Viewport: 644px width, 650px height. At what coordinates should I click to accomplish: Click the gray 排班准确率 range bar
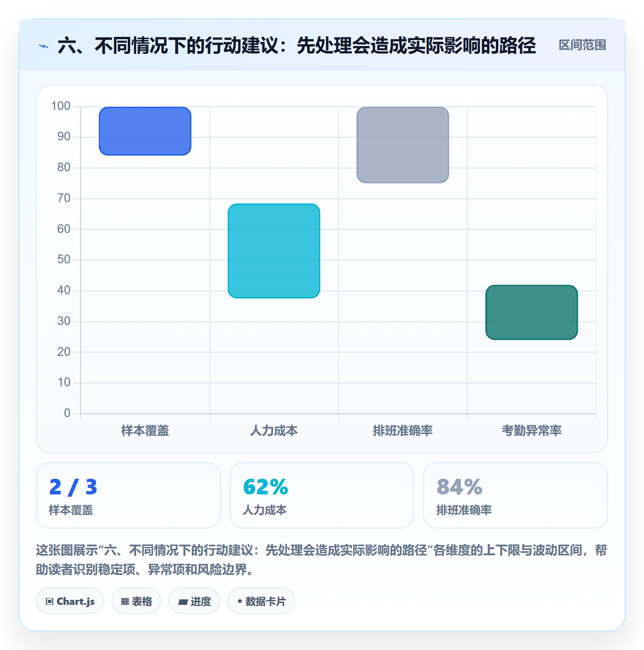(403, 145)
